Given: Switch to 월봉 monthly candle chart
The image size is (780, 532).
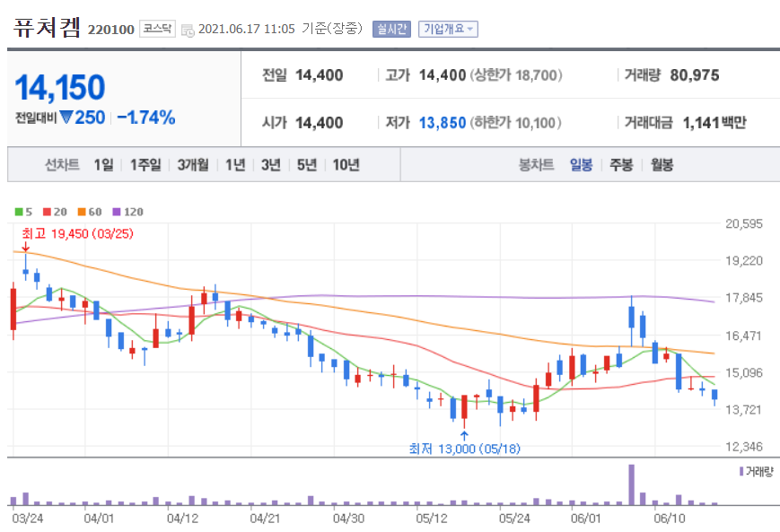Looking at the screenshot, I should 662,164.
